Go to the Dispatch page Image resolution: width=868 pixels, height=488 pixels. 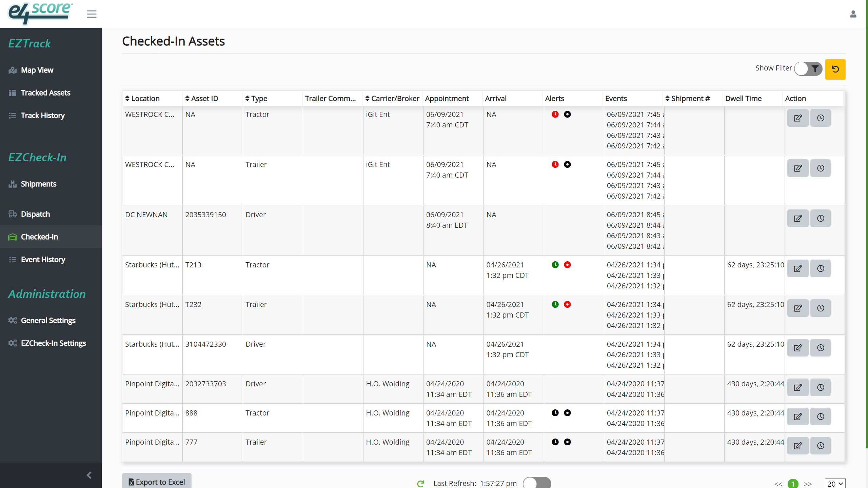pyautogui.click(x=36, y=214)
